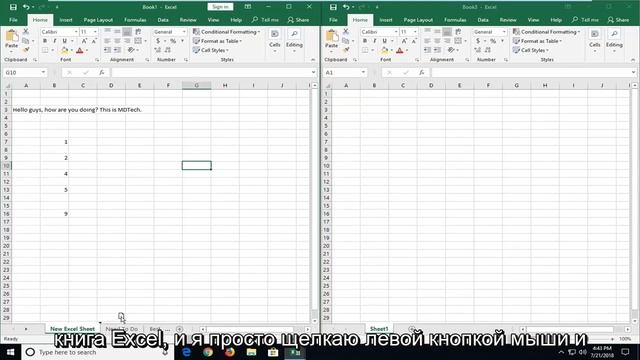Apply accounting dollar format in Book1
The image size is (640, 360).
(158, 41)
